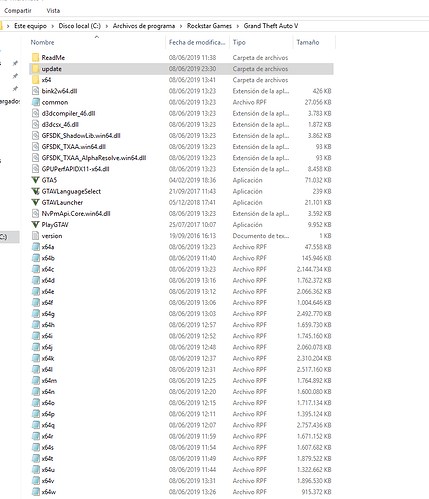
Task: Click type Documento de texto for version
Action: [x=261, y=236]
